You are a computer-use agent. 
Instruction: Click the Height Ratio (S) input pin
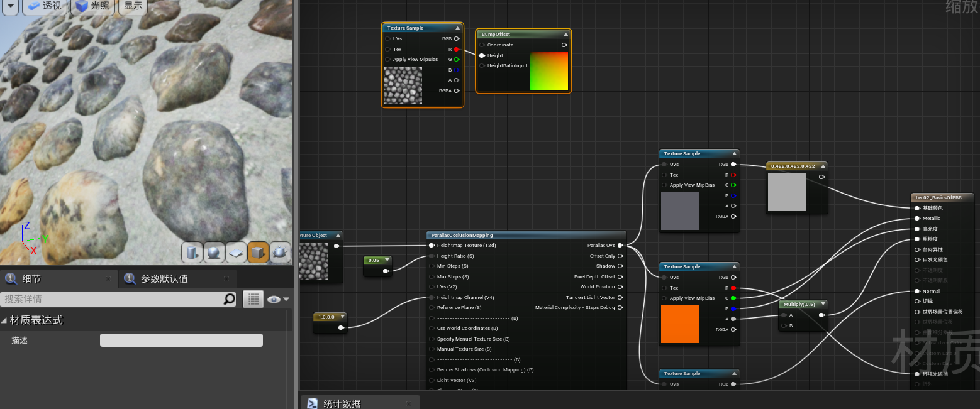[x=432, y=256]
